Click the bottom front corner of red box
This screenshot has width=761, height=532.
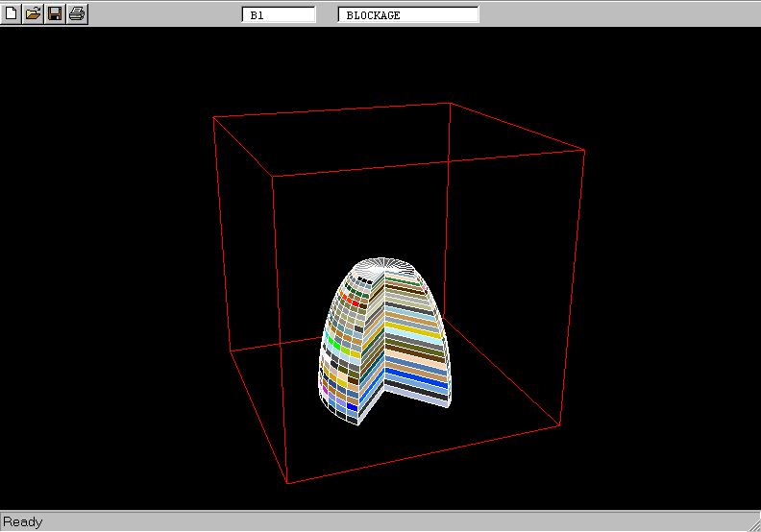286,483
